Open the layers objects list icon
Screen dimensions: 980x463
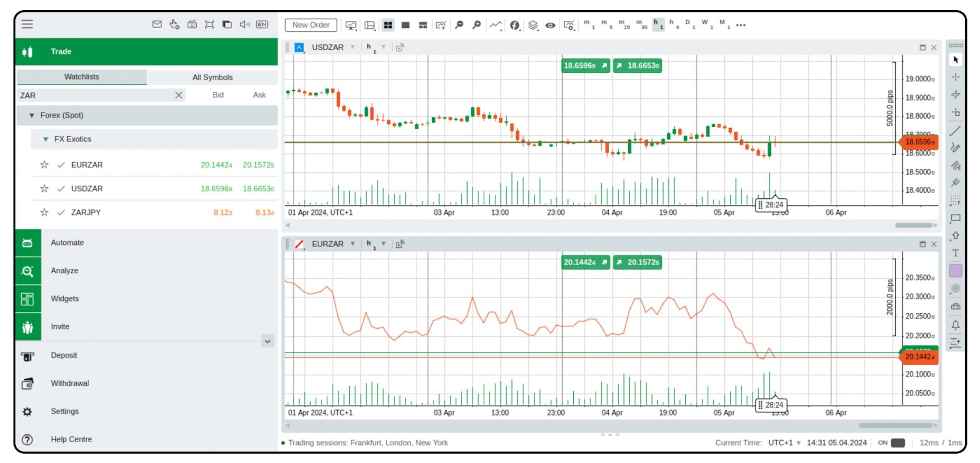pos(533,25)
